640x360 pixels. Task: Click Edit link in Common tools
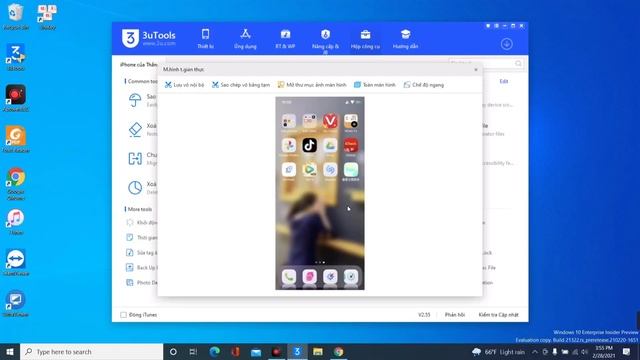pyautogui.click(x=504, y=81)
